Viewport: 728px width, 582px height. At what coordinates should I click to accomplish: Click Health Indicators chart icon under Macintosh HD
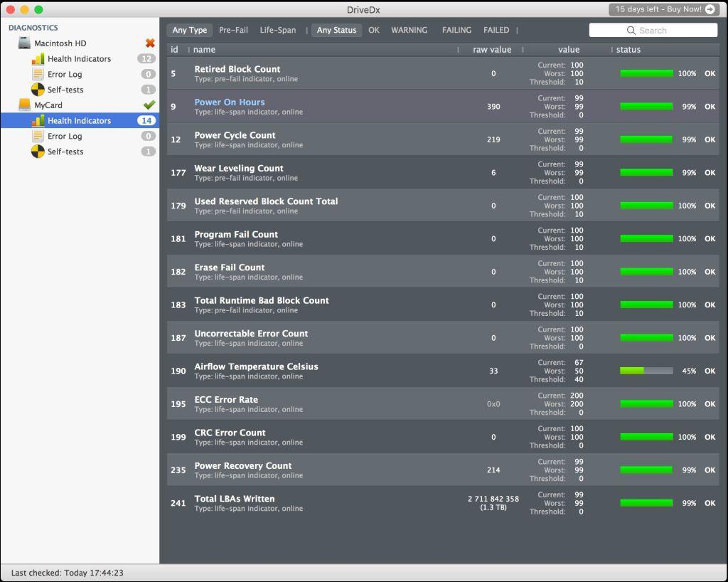click(x=38, y=59)
